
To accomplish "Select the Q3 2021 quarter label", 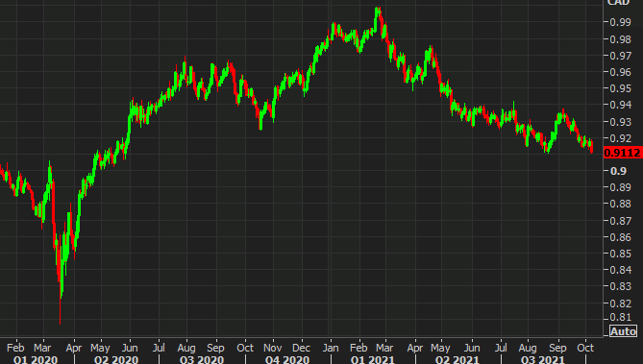I will coord(542,360).
